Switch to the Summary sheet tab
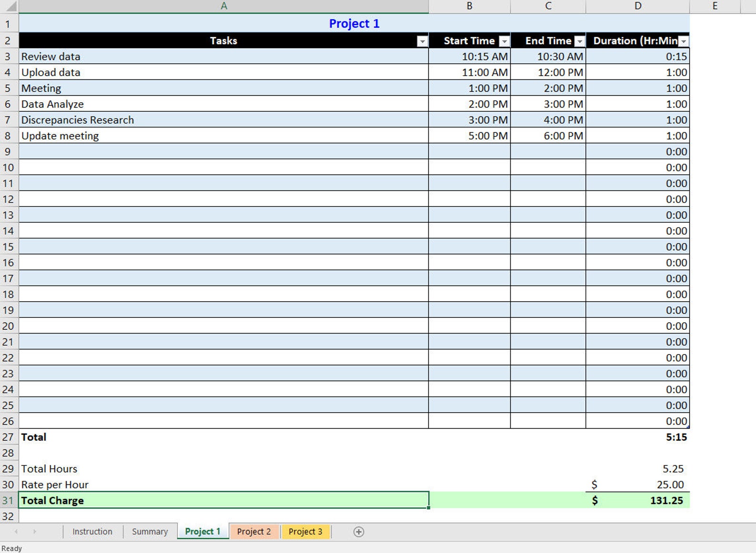 coord(150,532)
